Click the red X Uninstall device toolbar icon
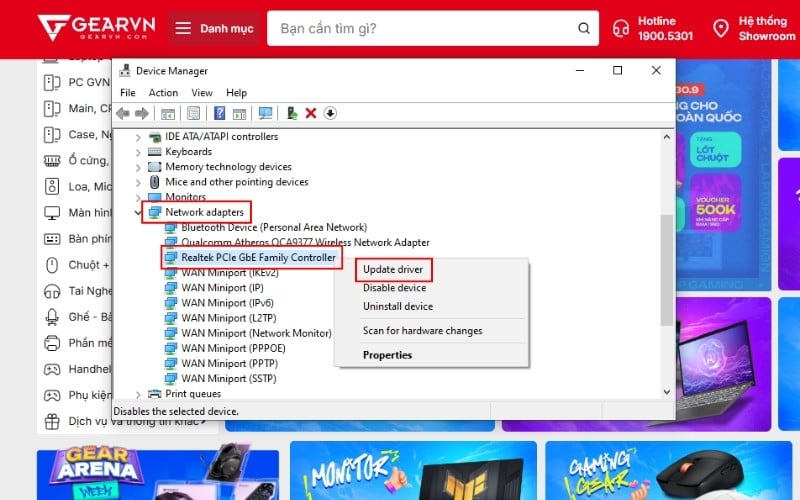The width and height of the screenshot is (800, 500). point(311,113)
